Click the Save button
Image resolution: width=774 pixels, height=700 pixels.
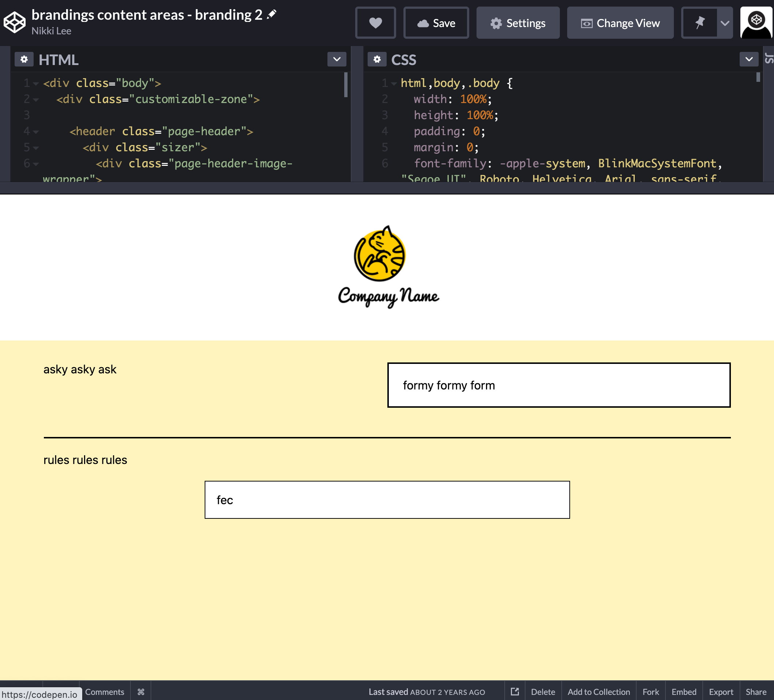click(x=436, y=23)
